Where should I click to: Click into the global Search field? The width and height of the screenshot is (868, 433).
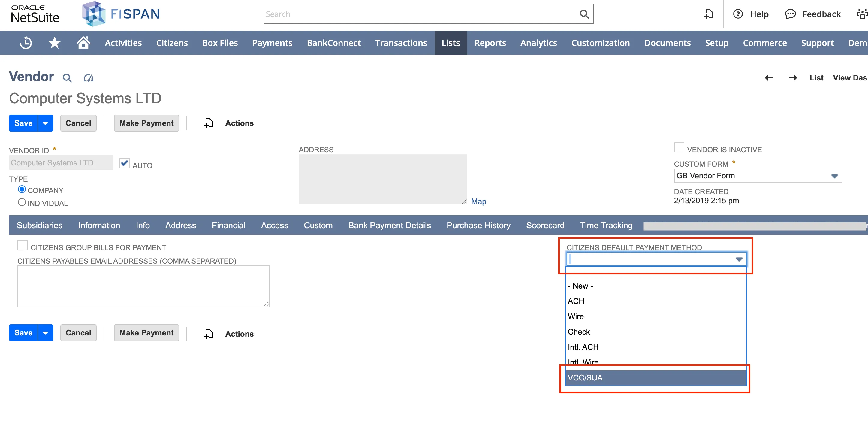pos(421,14)
